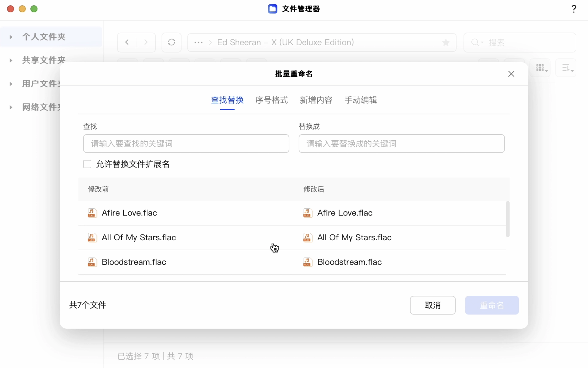Close the batch rename dialog with X
The image size is (588, 368).
coord(511,74)
